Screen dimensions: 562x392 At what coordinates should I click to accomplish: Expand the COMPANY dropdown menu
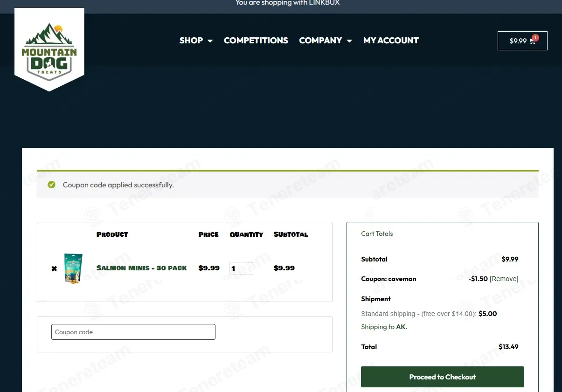coord(326,41)
